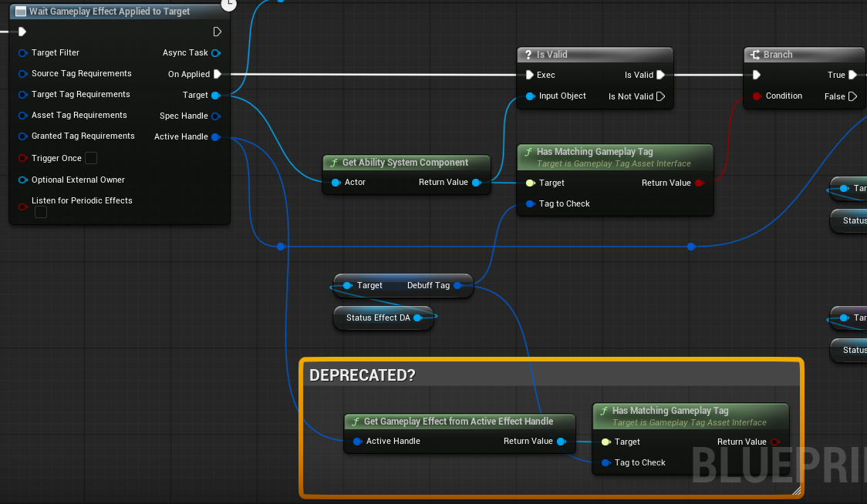
Task: Click the Is Valid Exec input pin
Action: pyautogui.click(x=529, y=75)
